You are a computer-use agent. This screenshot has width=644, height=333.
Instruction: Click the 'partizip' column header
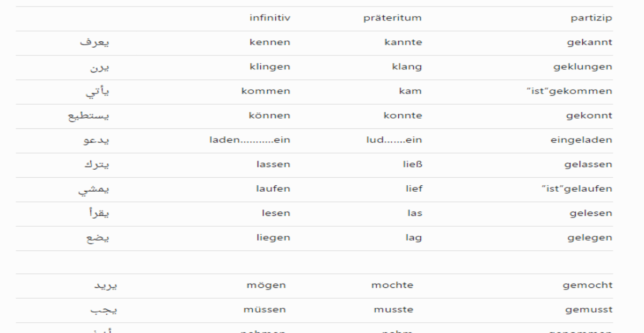pyautogui.click(x=590, y=18)
